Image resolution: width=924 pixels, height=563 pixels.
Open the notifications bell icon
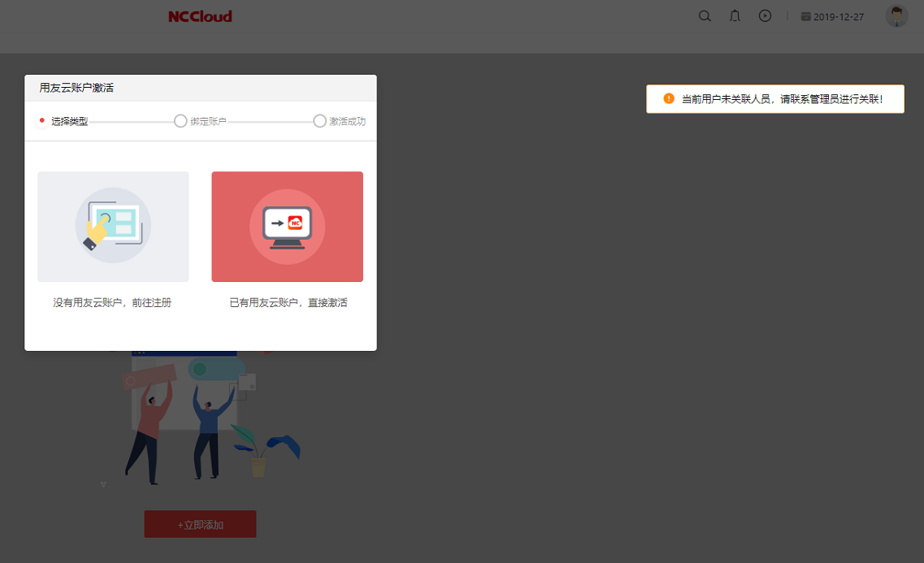[735, 16]
